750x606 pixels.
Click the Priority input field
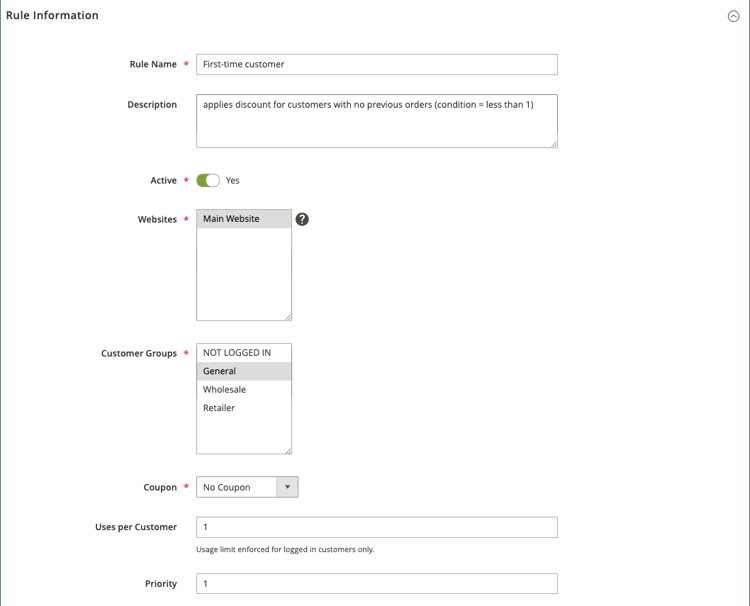[377, 584]
